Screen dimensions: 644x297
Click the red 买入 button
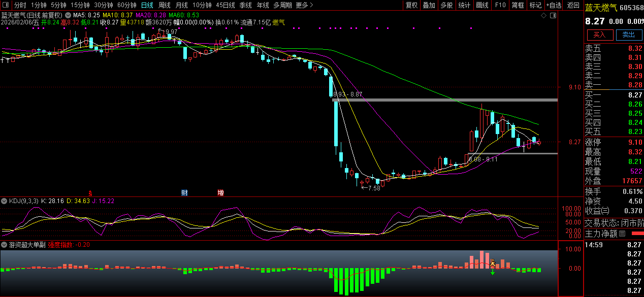(x=600, y=35)
